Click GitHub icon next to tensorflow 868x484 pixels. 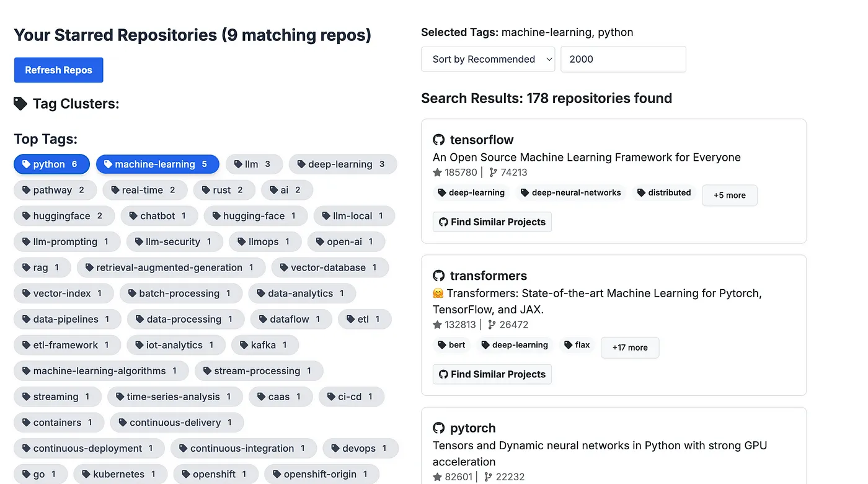point(439,140)
